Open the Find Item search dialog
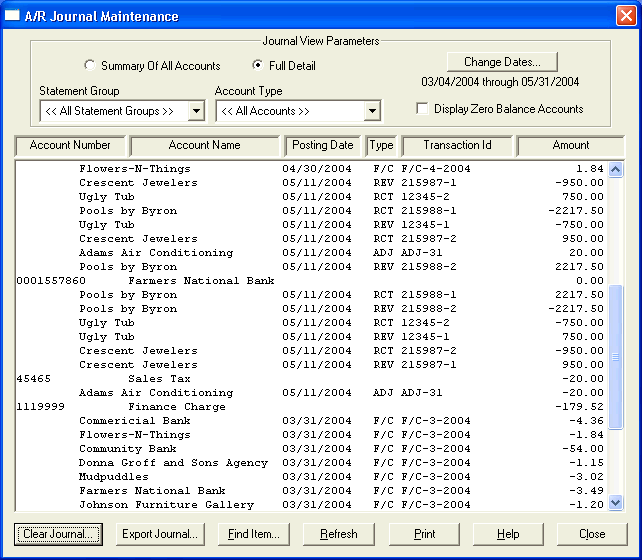The width and height of the screenshot is (642, 560). (x=254, y=534)
